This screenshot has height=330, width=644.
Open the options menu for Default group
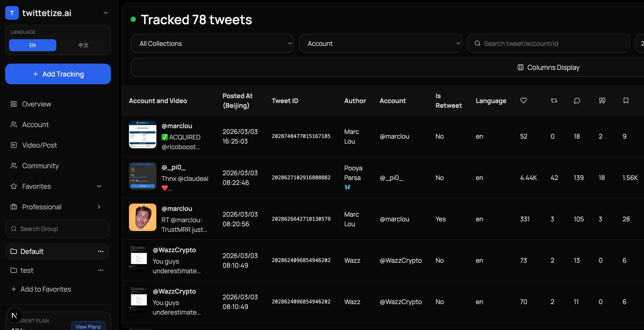click(x=101, y=251)
